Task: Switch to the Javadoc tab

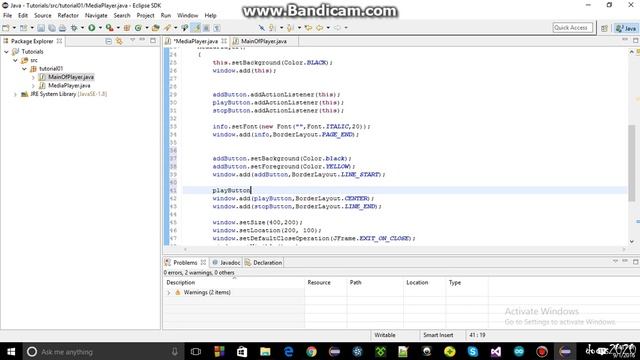Action: pyautogui.click(x=227, y=263)
